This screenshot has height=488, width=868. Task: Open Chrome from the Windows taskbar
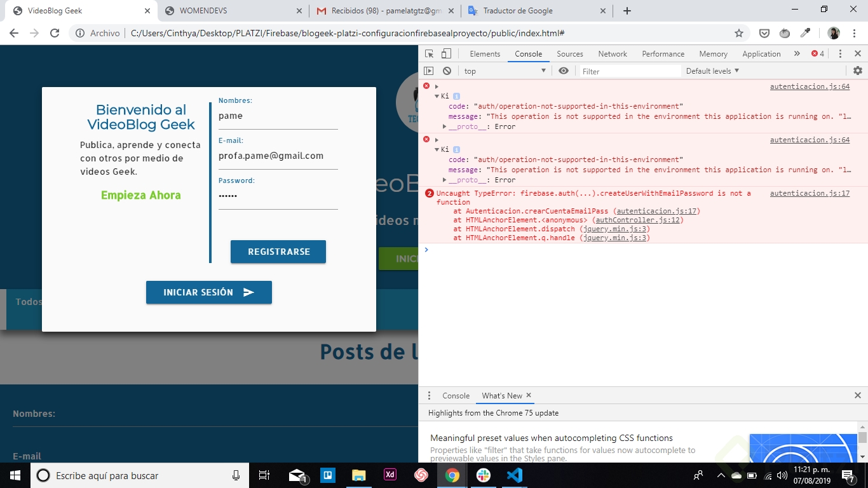pyautogui.click(x=451, y=475)
